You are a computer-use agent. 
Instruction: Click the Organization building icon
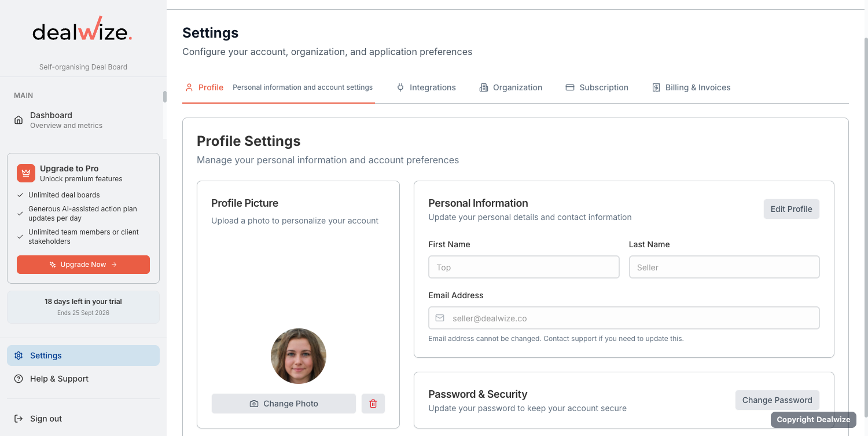point(484,87)
